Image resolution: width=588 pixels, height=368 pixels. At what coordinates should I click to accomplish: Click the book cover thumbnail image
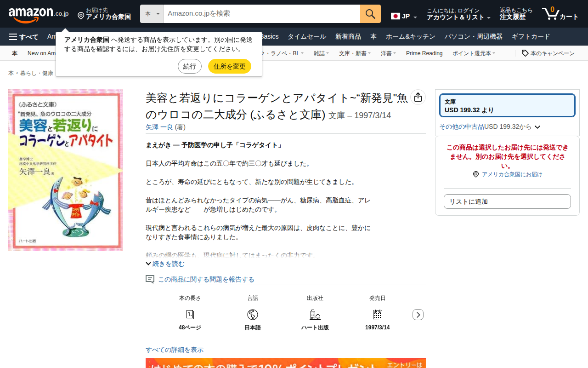[65, 170]
